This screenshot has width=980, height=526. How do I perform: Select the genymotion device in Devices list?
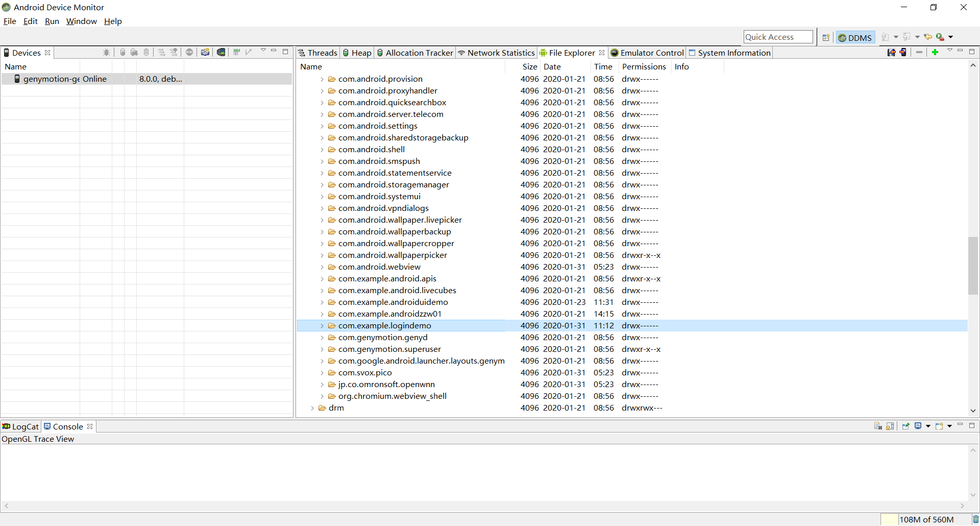point(146,79)
